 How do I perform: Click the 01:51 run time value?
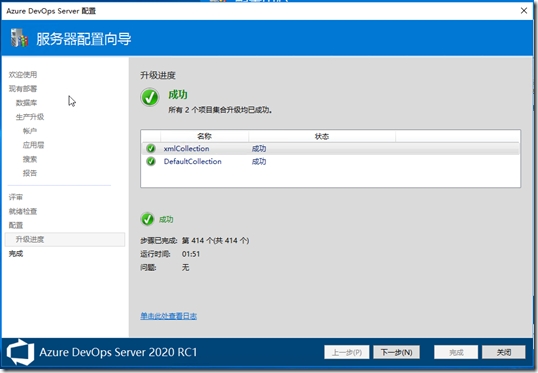click(191, 254)
